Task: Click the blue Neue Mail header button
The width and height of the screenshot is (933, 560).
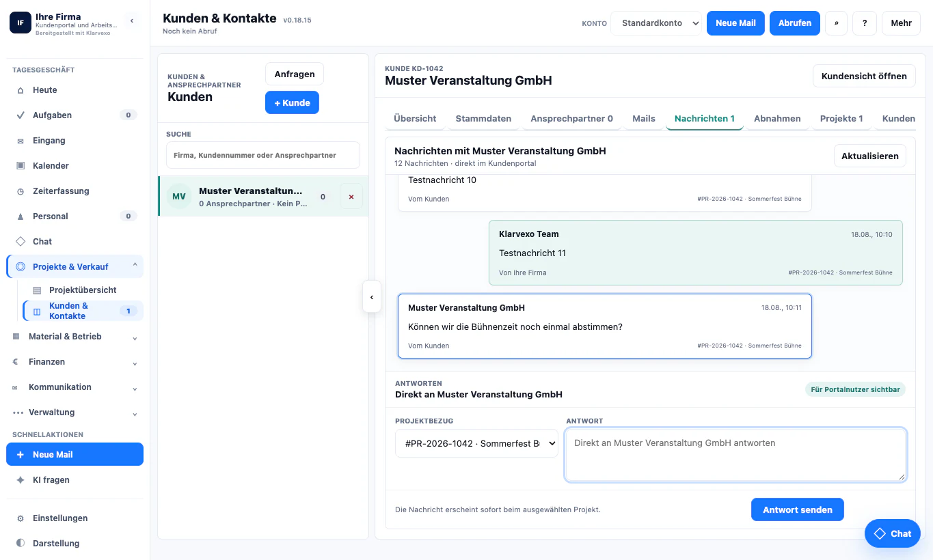Action: click(735, 23)
